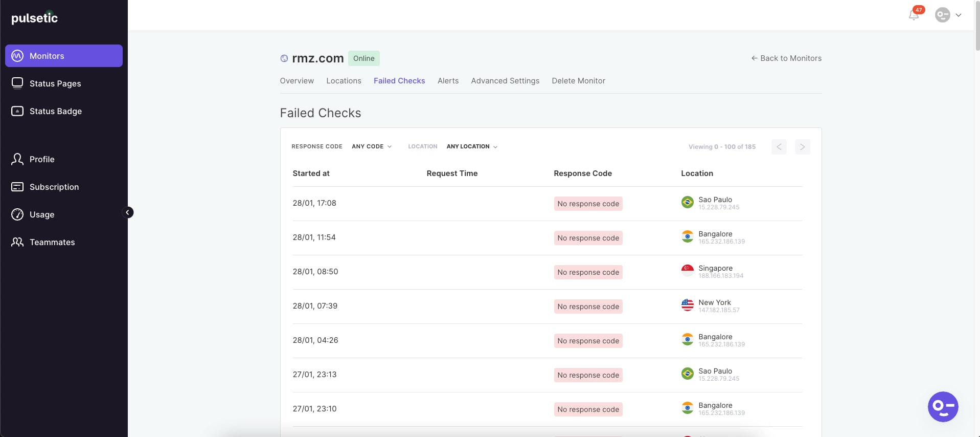Click the Singapore flag icon
Screen dimensions: 980x437
(x=688, y=271)
